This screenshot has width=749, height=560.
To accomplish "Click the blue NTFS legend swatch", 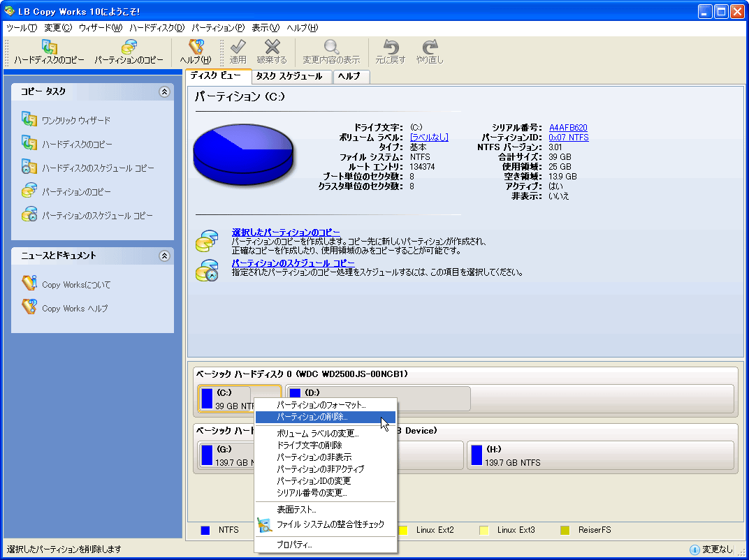I will (205, 531).
